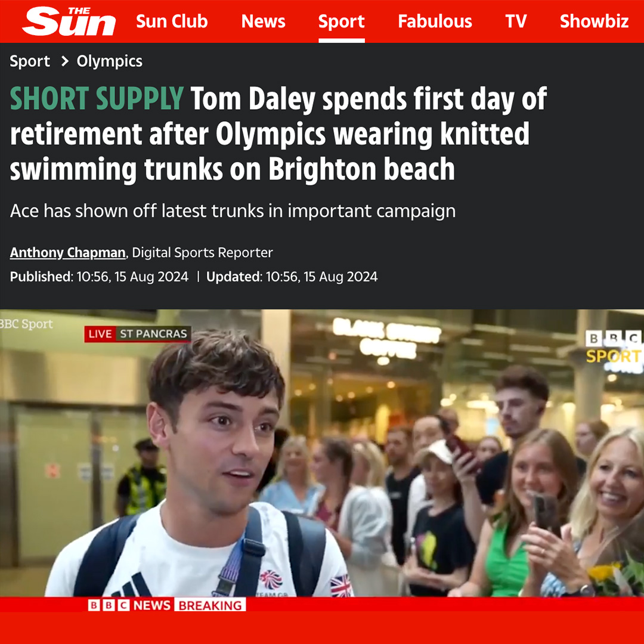Navigate to the TV section

pyautogui.click(x=516, y=21)
